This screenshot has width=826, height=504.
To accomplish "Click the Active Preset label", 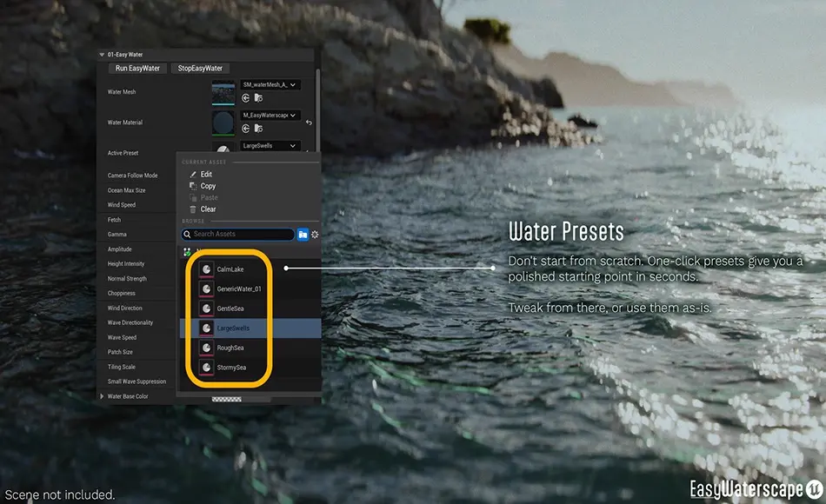I will click(x=123, y=153).
